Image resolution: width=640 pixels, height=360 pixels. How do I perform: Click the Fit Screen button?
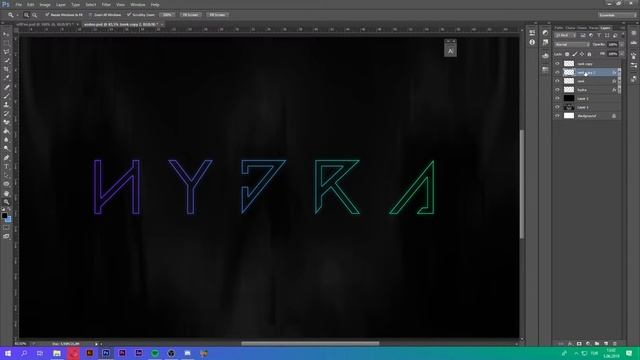pyautogui.click(x=190, y=15)
